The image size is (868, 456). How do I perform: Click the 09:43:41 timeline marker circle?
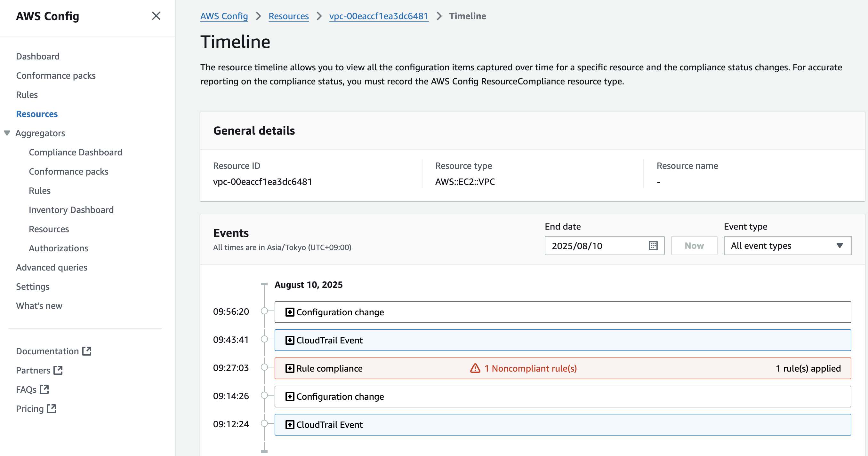pos(264,339)
